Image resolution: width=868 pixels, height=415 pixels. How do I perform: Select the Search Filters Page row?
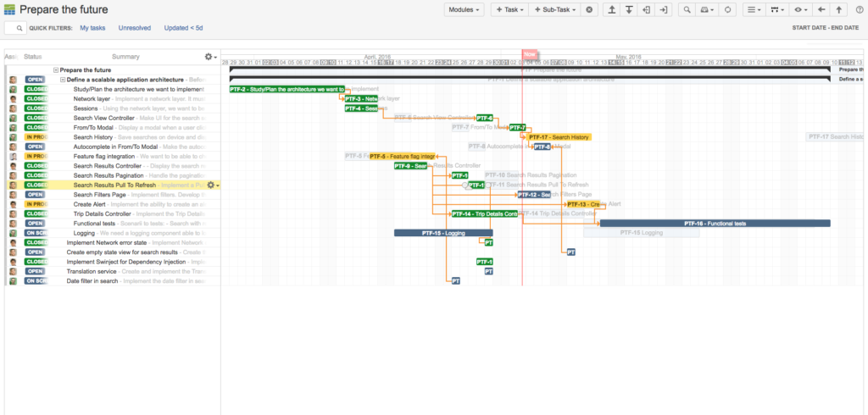coord(113,195)
